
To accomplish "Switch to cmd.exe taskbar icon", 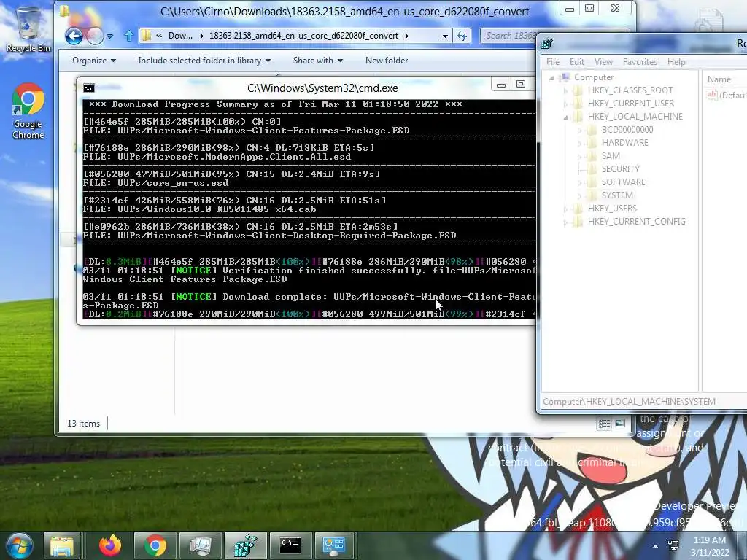I will pyautogui.click(x=290, y=545).
